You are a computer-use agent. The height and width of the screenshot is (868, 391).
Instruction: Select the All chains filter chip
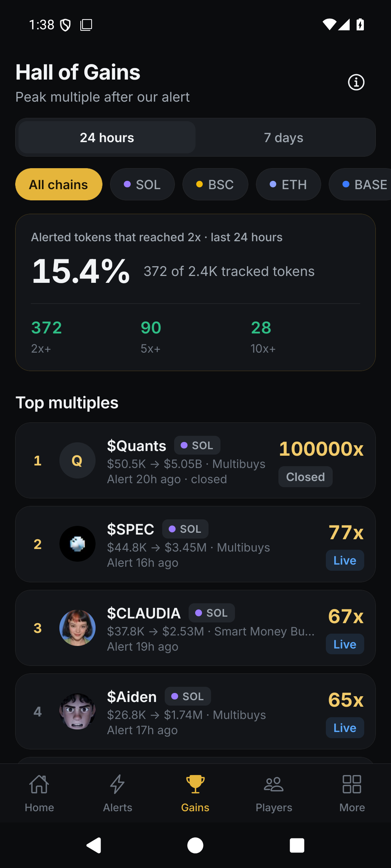(59, 184)
